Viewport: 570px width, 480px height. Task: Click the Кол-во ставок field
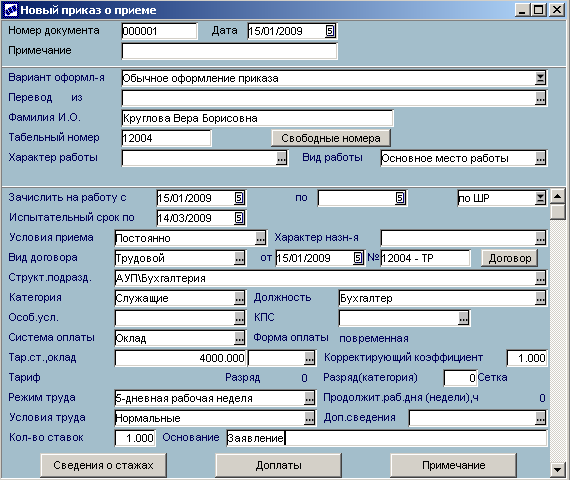pos(135,438)
